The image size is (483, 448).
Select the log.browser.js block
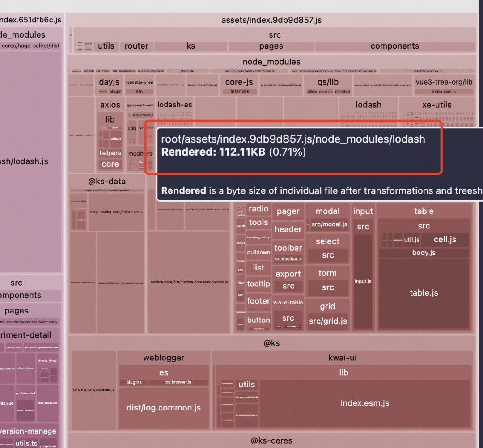point(178,382)
